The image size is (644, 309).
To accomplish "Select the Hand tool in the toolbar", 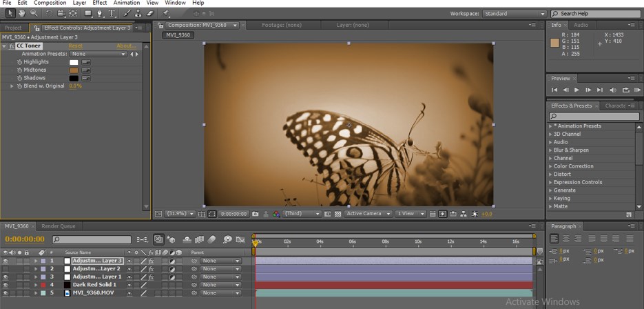I will (21, 13).
